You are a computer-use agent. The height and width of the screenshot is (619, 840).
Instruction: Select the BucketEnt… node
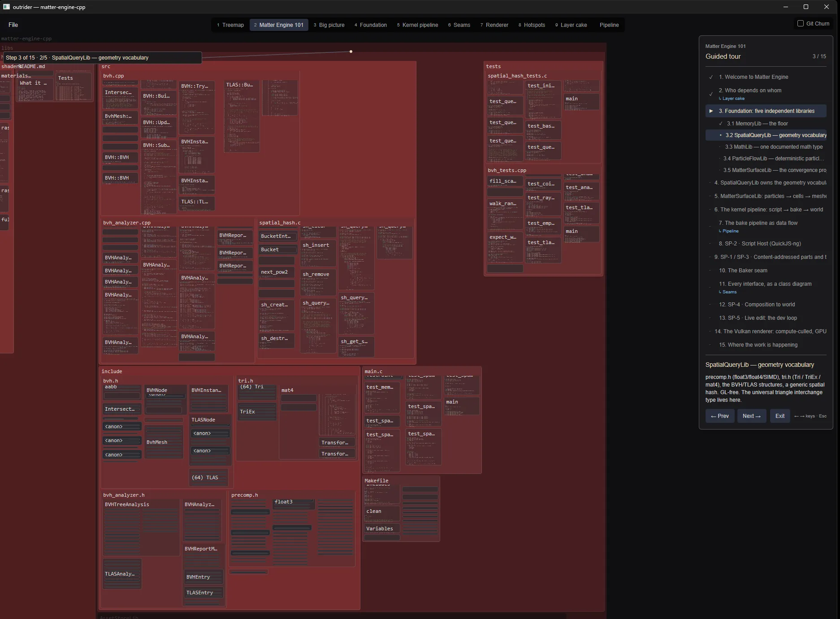(x=278, y=236)
